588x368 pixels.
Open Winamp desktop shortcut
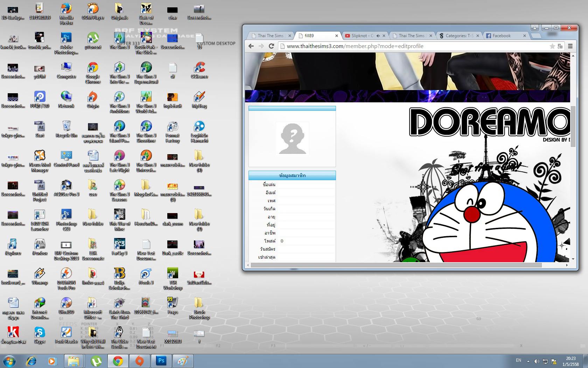(x=40, y=277)
